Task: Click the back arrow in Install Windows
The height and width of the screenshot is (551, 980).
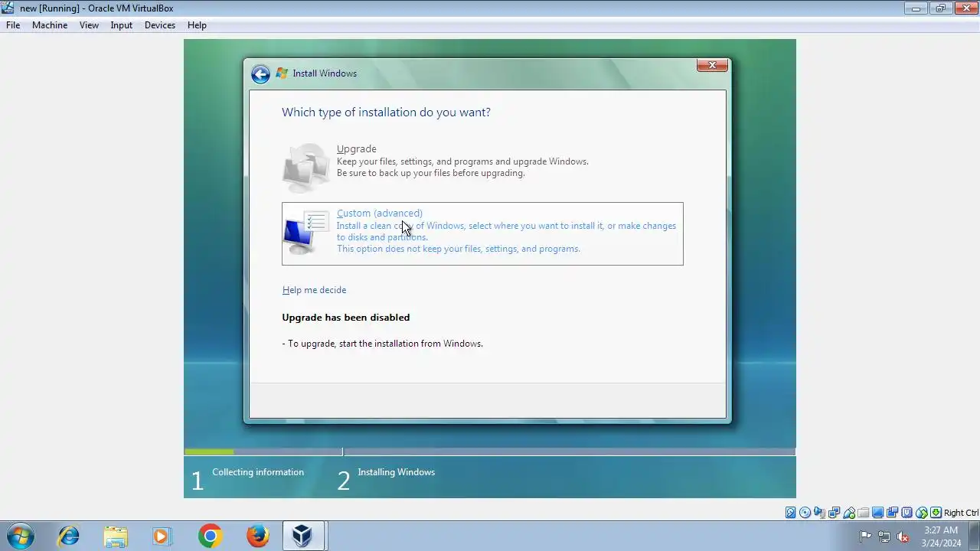Action: [260, 73]
